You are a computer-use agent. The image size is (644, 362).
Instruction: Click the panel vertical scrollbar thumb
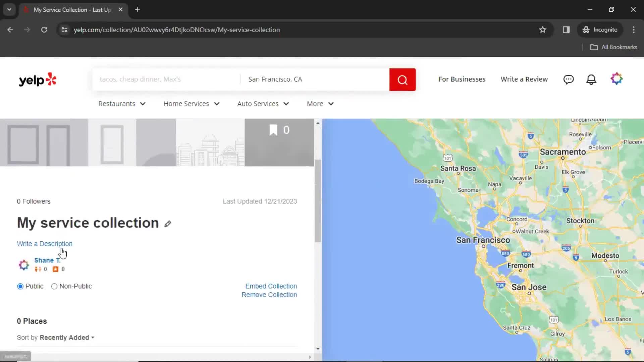coord(318,201)
